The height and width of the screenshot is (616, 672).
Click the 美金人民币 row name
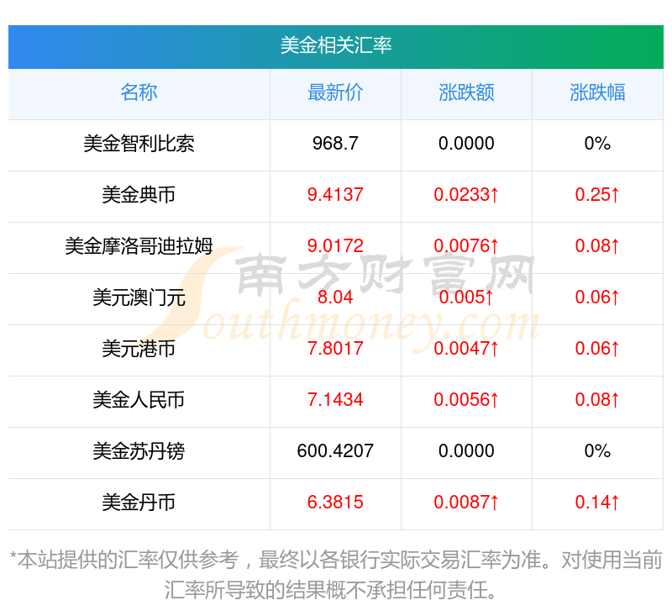(139, 400)
